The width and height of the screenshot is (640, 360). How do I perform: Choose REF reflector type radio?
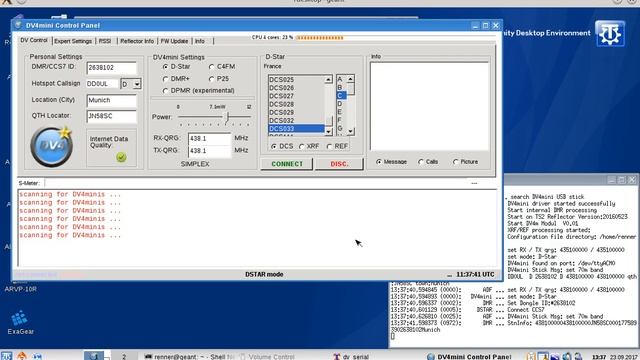click(x=329, y=146)
